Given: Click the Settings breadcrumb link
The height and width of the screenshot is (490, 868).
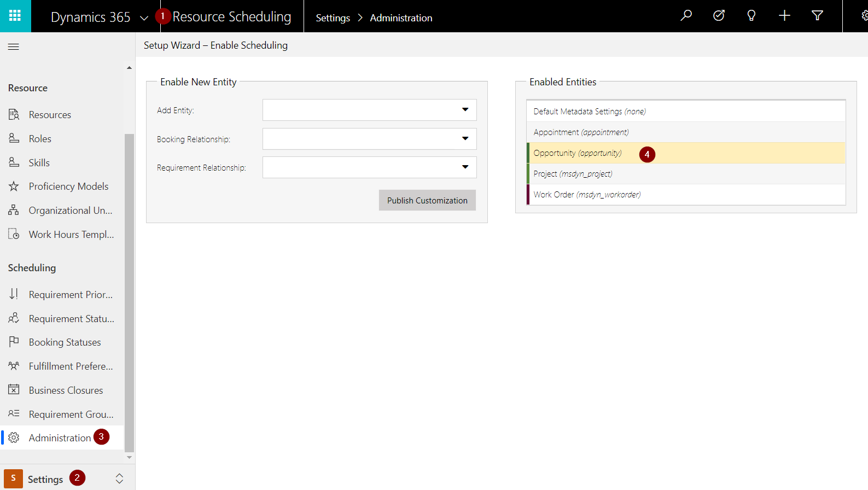Looking at the screenshot, I should [x=333, y=18].
